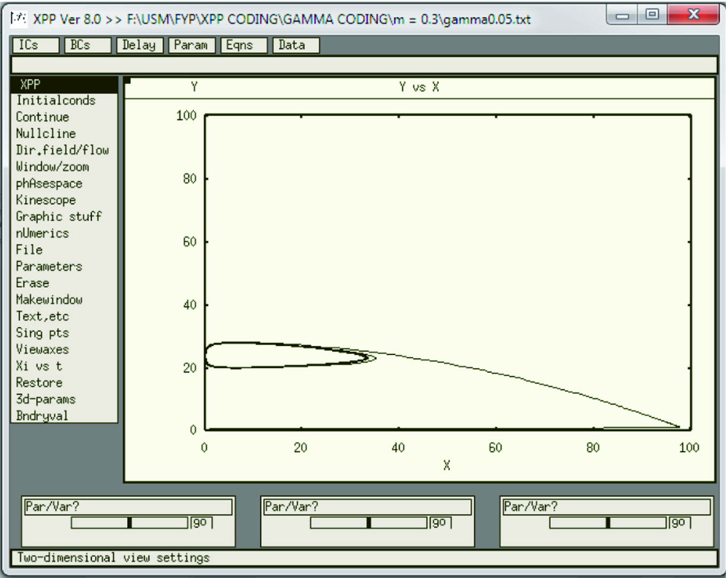
Task: Choose nUmerics from the menu
Action: point(42,233)
